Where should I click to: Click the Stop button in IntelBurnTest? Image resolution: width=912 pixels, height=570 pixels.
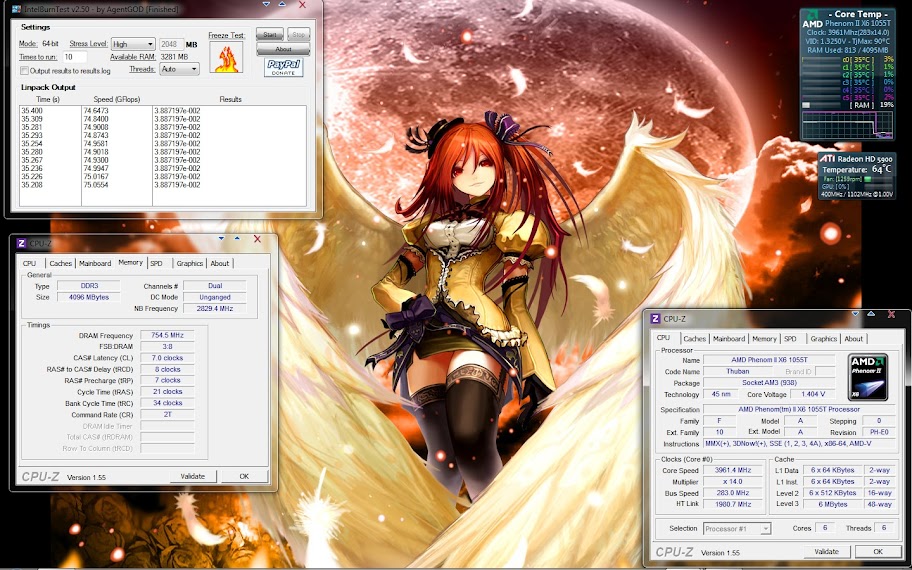(298, 34)
